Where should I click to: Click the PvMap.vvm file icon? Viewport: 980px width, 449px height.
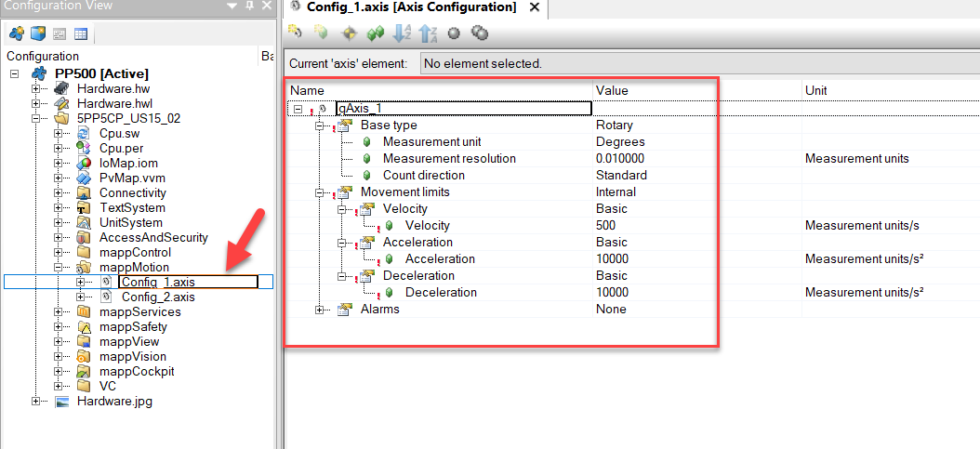83,178
